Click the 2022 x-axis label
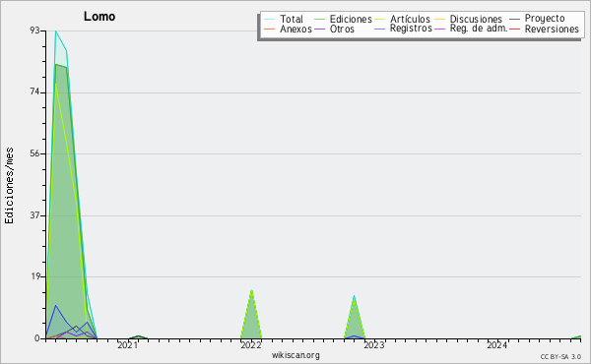591x364 pixels. (251, 345)
